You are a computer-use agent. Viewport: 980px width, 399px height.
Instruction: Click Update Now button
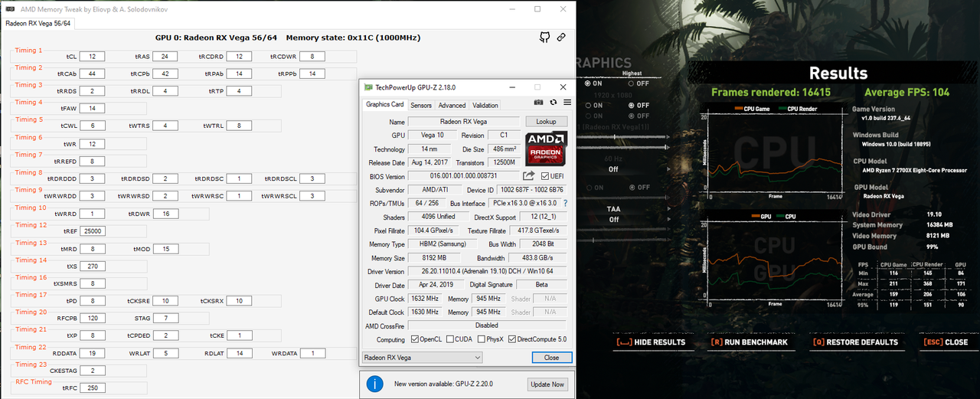click(547, 384)
